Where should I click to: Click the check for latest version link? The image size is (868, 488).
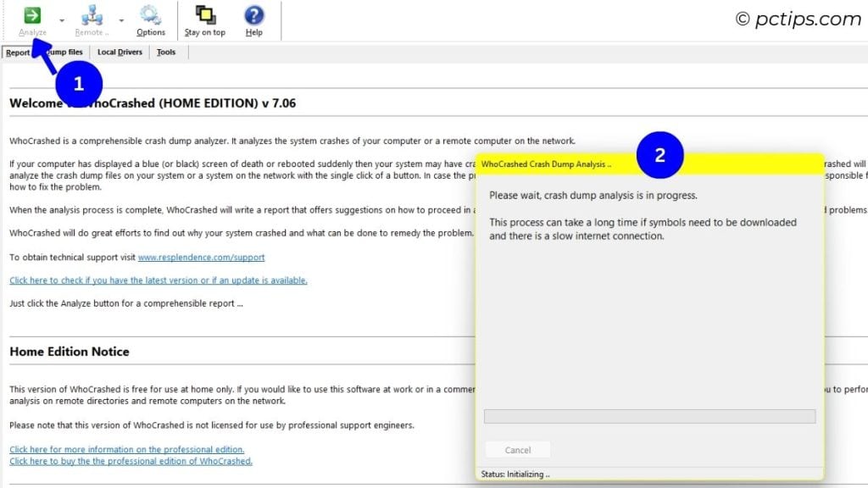(159, 280)
